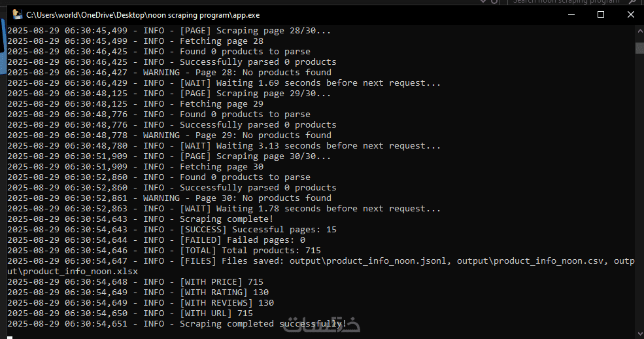Viewport: 644px width, 339px height.
Task: Click the app.exe console icon in title bar
Action: point(17,14)
